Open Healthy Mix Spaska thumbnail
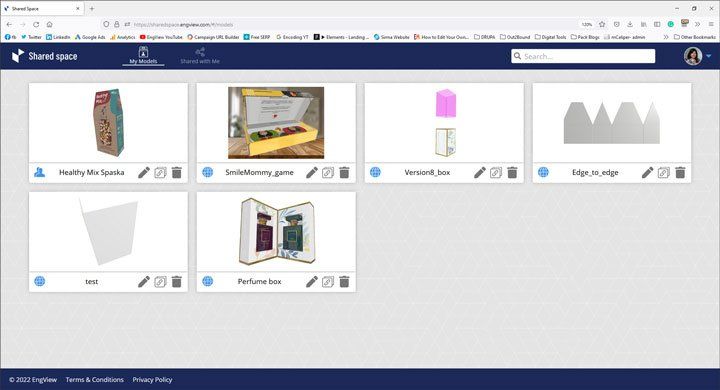The width and height of the screenshot is (720, 390). (x=108, y=123)
